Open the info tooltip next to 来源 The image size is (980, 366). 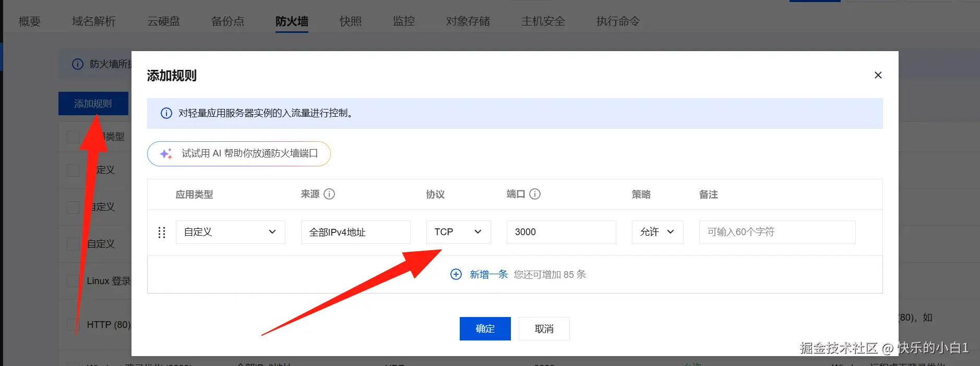[329, 194]
